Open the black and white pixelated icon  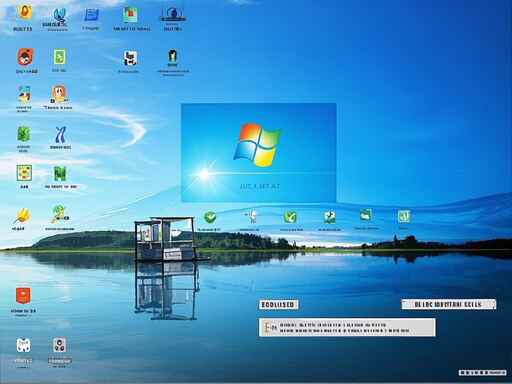click(130, 58)
